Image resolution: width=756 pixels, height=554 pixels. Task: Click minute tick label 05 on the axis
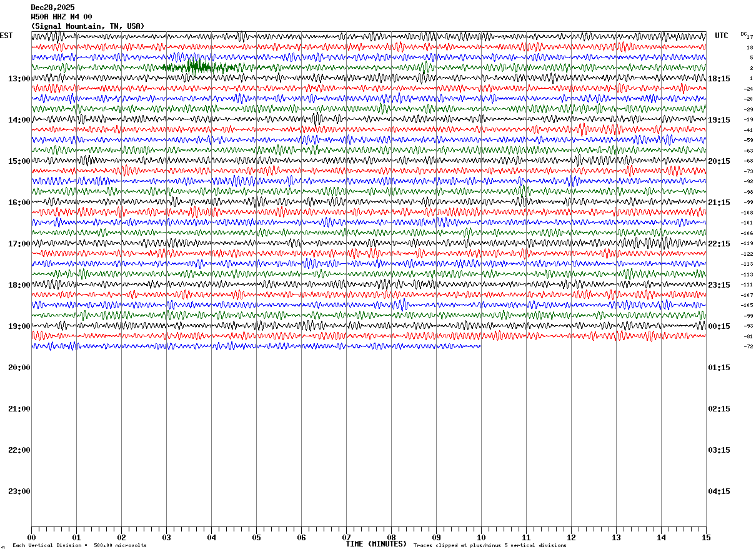coord(256,537)
